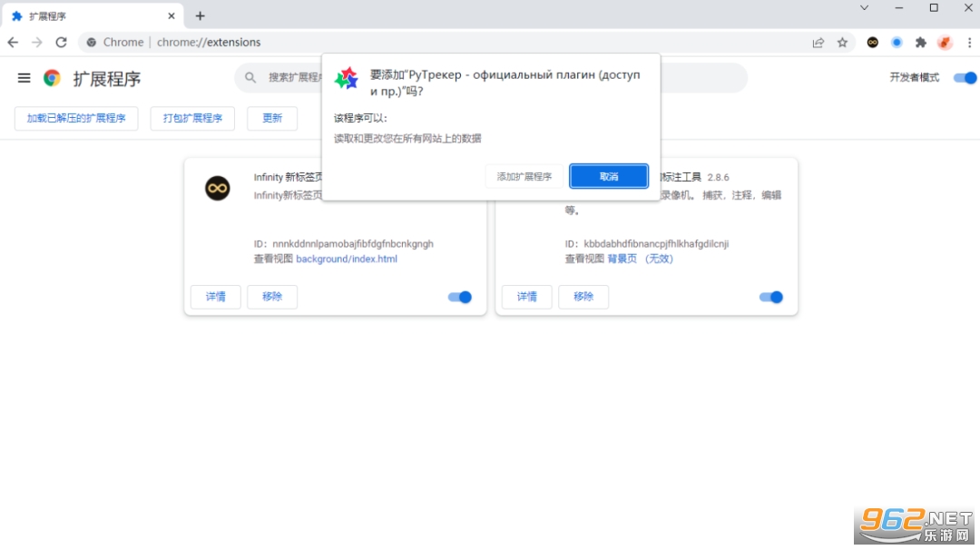
Task: Open 背景页 (无效) link
Action: pos(640,259)
